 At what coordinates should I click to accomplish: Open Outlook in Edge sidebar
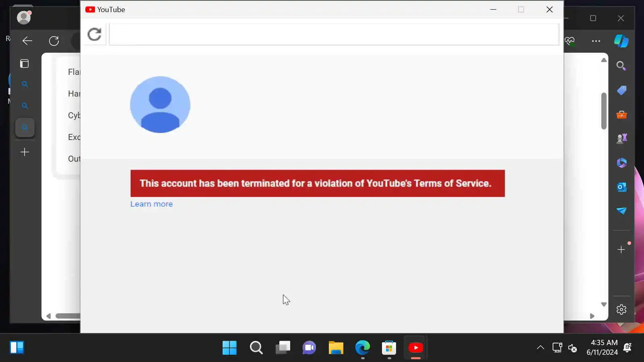621,187
